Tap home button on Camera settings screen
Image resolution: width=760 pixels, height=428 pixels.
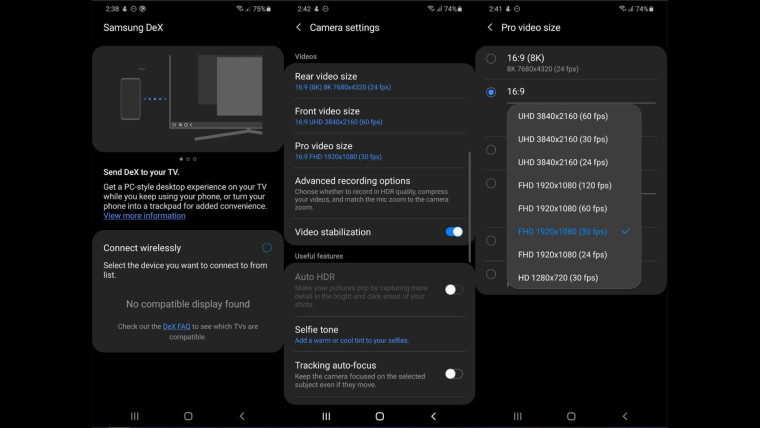[x=380, y=416]
